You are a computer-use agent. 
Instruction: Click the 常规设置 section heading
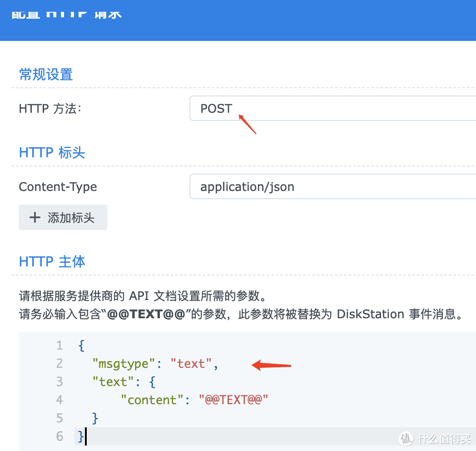(x=46, y=74)
